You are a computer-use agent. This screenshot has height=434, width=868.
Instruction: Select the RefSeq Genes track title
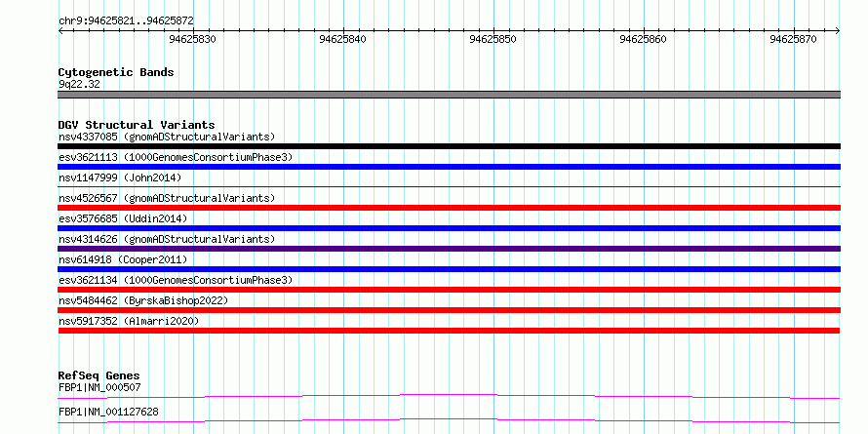pos(99,375)
